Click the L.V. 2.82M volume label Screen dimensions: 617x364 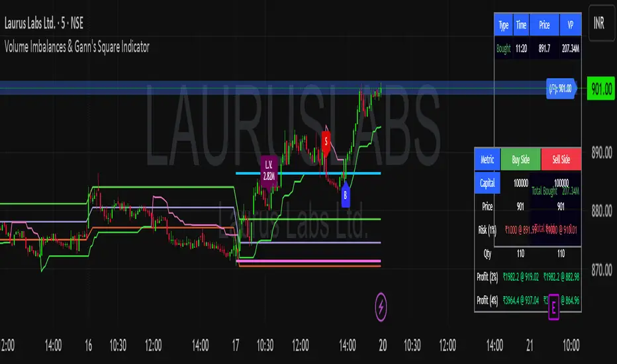[x=269, y=171]
